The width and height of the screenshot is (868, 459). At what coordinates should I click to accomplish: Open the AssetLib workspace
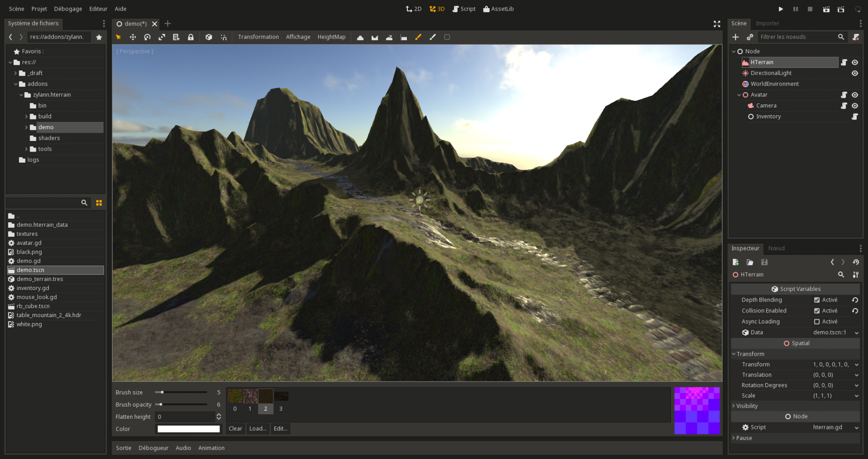(x=498, y=9)
